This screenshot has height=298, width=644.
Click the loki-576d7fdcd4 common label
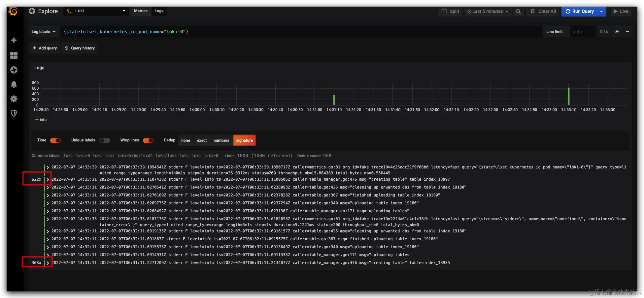[x=135, y=156]
